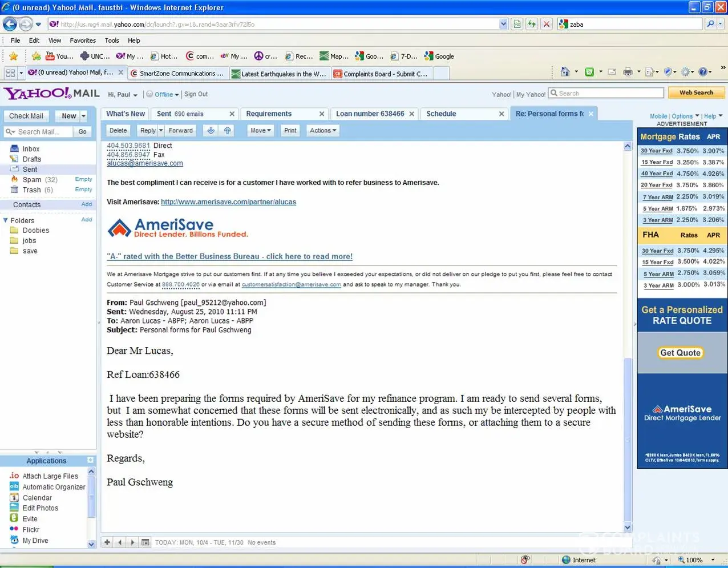The width and height of the screenshot is (728, 568).
Task: Switch to the Latest Earthquakes browser tab
Action: [280, 73]
